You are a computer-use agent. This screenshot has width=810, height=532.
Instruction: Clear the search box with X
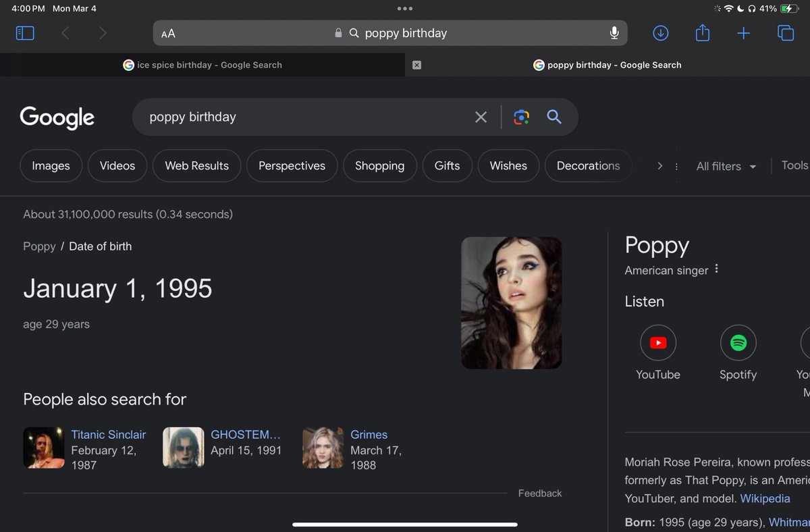(481, 117)
